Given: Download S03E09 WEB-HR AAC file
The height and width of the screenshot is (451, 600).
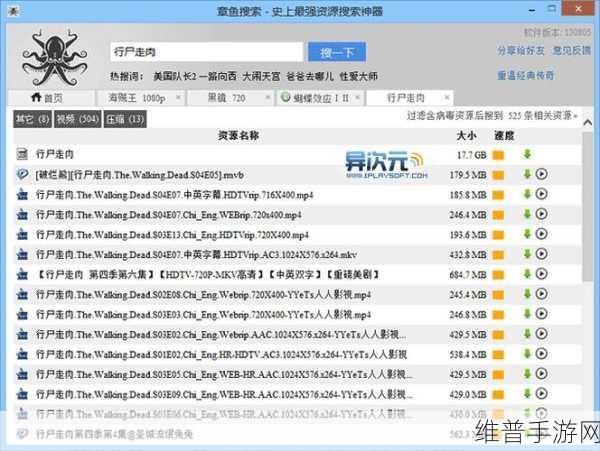Looking at the screenshot, I should pos(527,393).
